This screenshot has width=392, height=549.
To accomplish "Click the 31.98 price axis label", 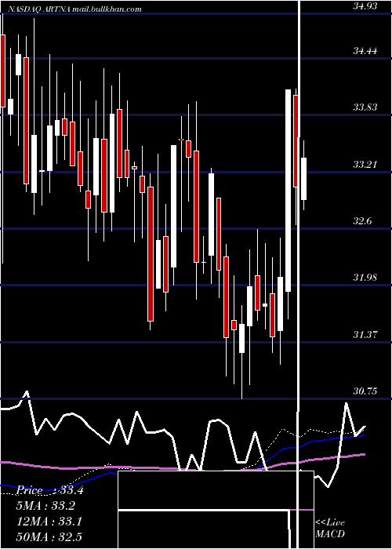I will coord(365,278).
